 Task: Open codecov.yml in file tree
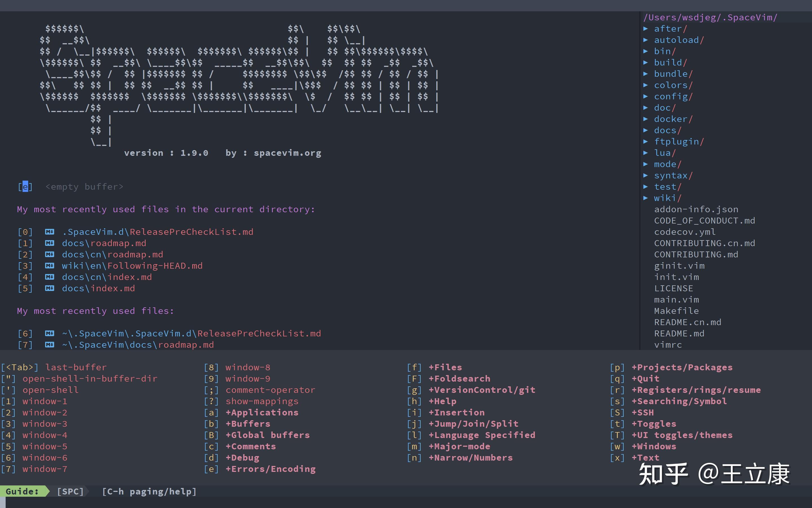[x=685, y=232]
